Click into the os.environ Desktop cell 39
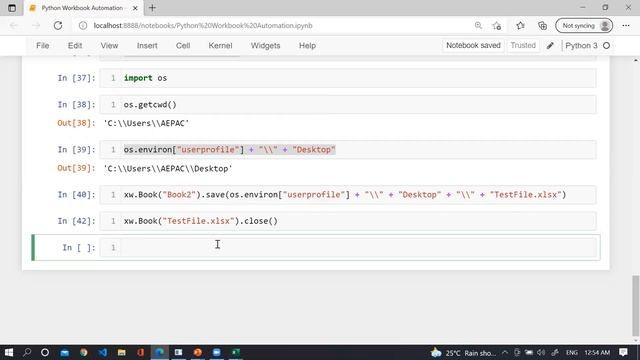Viewport: 640px width, 360px height. pos(348,149)
